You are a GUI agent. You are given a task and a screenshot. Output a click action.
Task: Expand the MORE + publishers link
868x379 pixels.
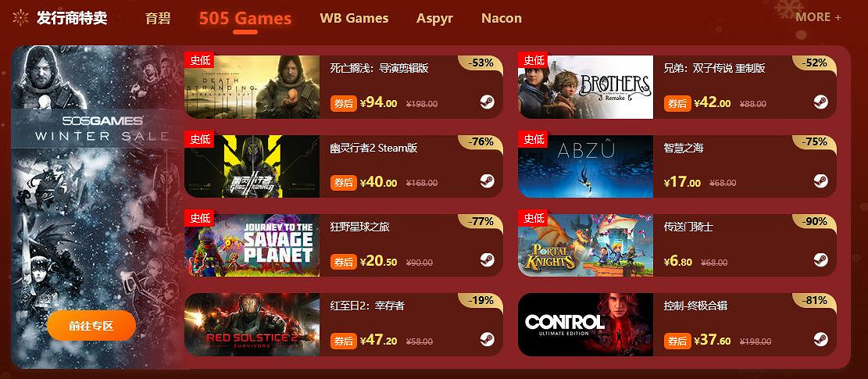pyautogui.click(x=818, y=17)
